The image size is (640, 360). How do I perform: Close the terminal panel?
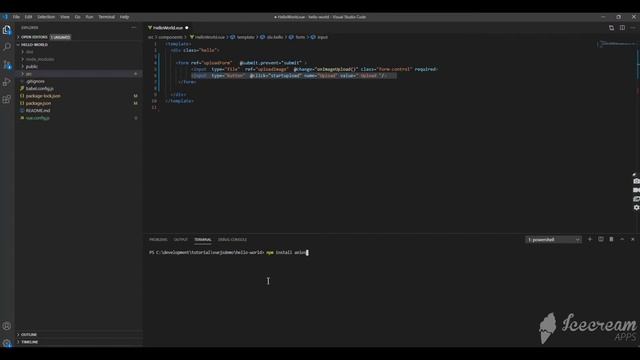pos(633,239)
